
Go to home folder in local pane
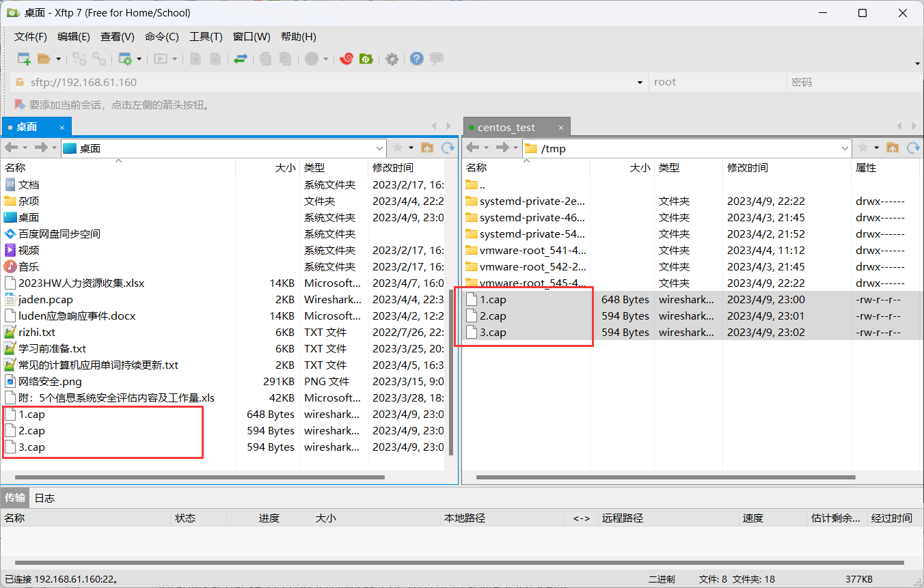(x=427, y=148)
